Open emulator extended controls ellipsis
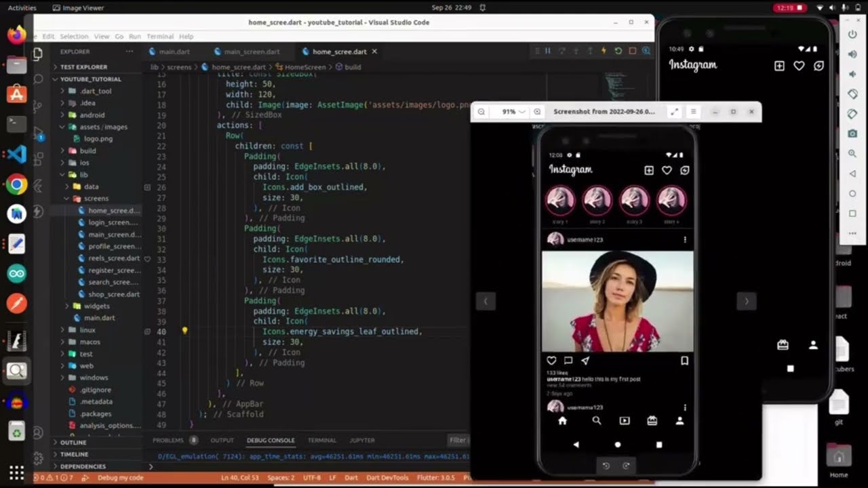868x488 pixels. click(852, 234)
